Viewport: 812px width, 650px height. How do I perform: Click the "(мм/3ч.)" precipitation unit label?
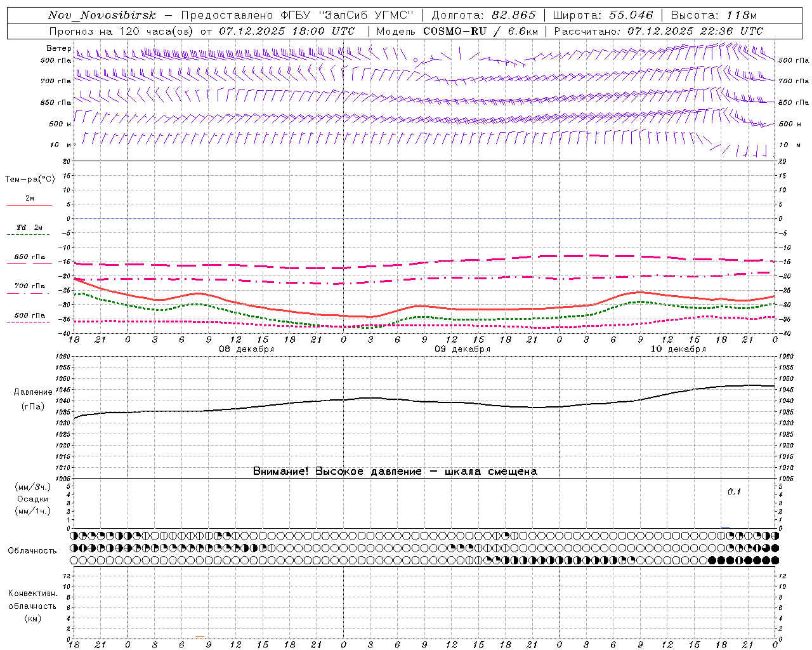pos(33,487)
